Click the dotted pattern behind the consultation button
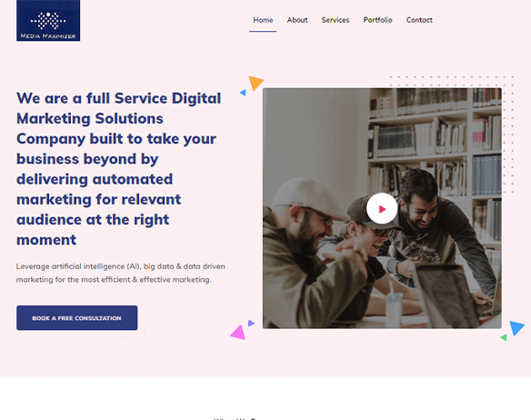The height and width of the screenshot is (420, 531). coord(122,327)
